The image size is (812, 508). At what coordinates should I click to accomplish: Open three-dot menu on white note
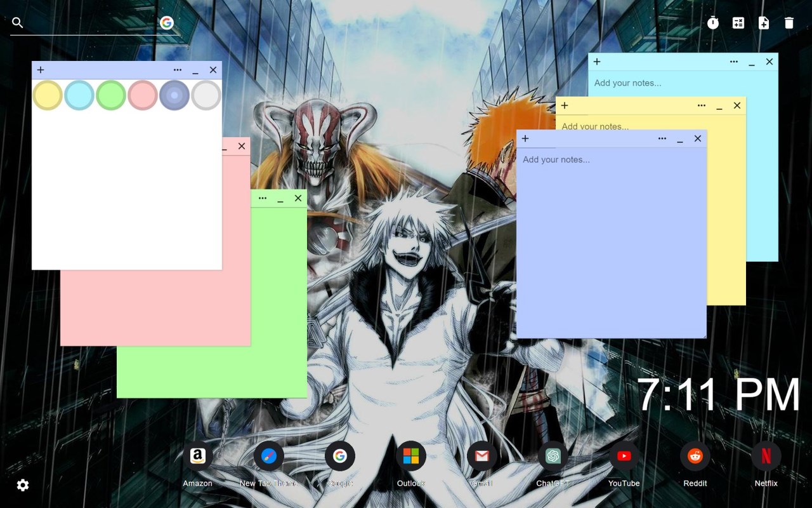click(178, 70)
